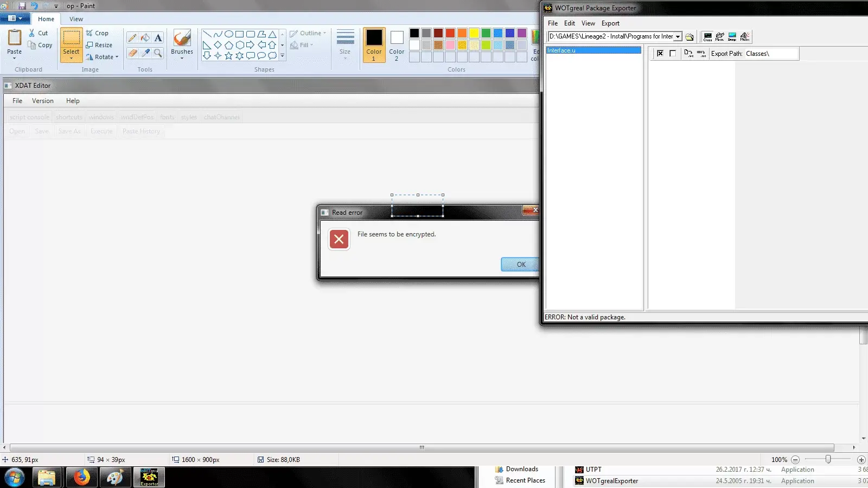The image size is (868, 488).
Task: Click the check-all box in WOTgreal Exporter
Action: (x=660, y=53)
